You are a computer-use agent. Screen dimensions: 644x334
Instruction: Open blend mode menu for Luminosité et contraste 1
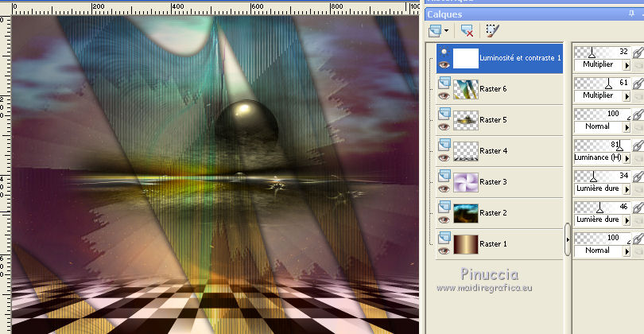(x=627, y=65)
